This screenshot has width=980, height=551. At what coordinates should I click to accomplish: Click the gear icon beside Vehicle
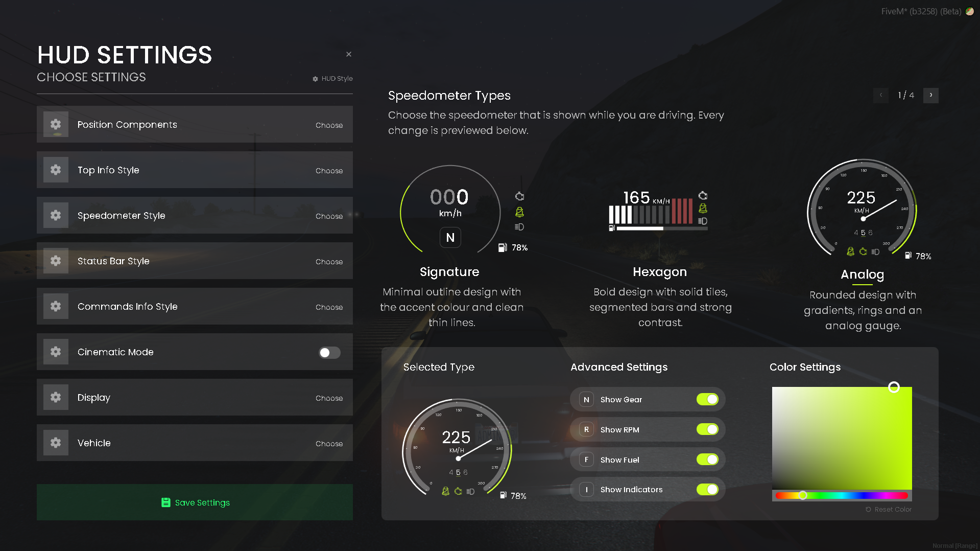click(x=56, y=443)
